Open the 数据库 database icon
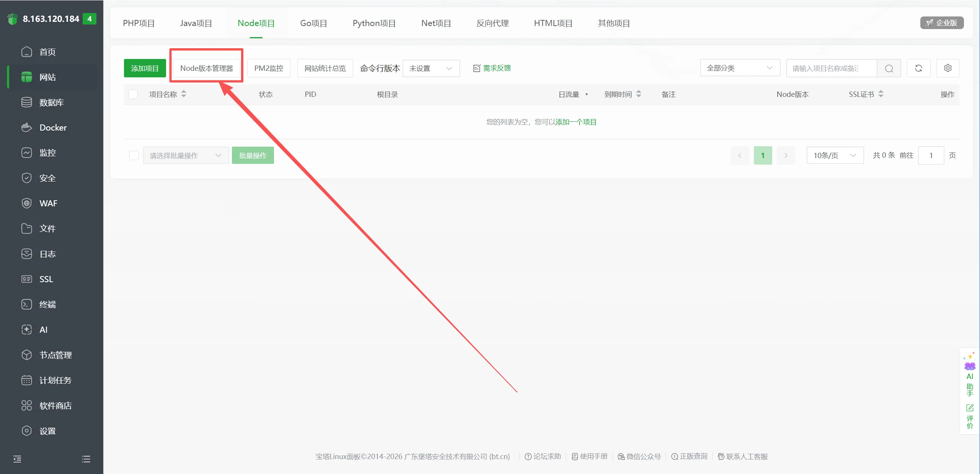 [26, 102]
